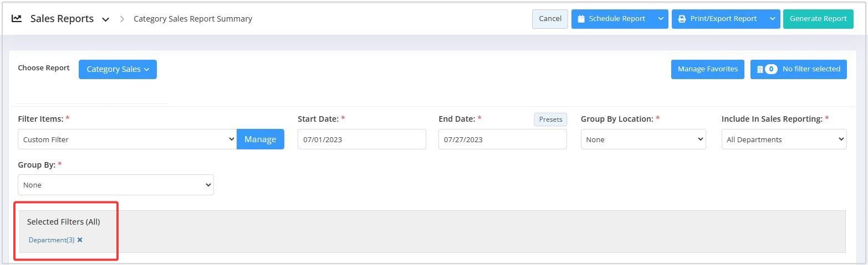Click the Manage Favorites button

point(707,69)
